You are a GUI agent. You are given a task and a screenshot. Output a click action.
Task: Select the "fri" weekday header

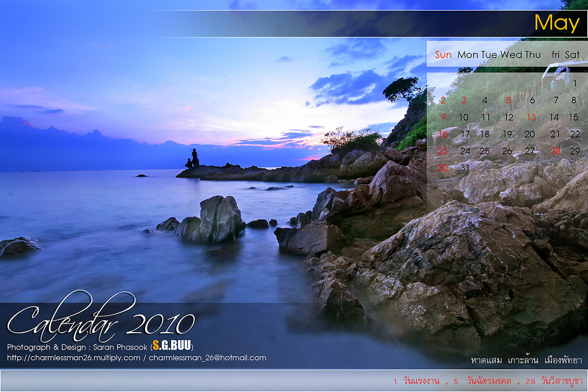556,55
